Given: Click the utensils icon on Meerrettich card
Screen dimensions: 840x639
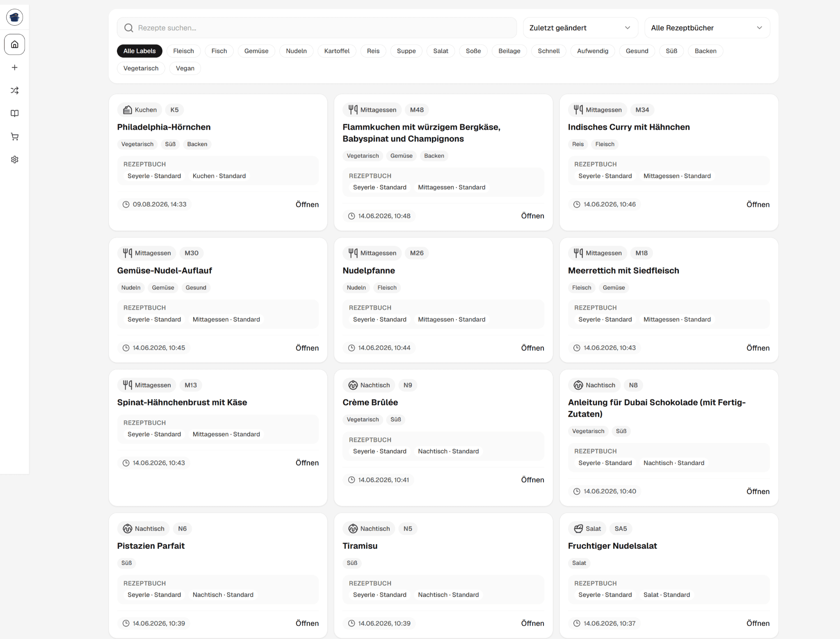Looking at the screenshot, I should [578, 253].
